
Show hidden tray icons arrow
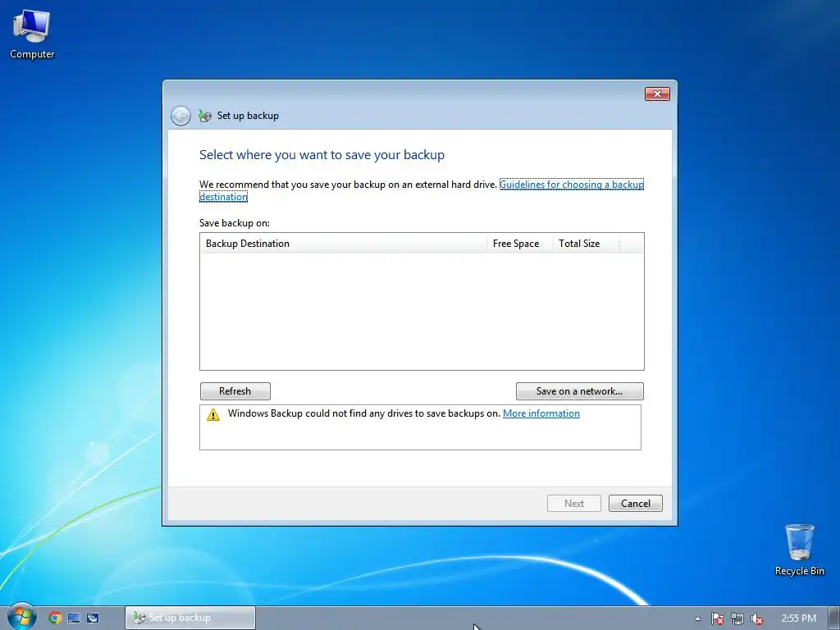pyautogui.click(x=697, y=619)
